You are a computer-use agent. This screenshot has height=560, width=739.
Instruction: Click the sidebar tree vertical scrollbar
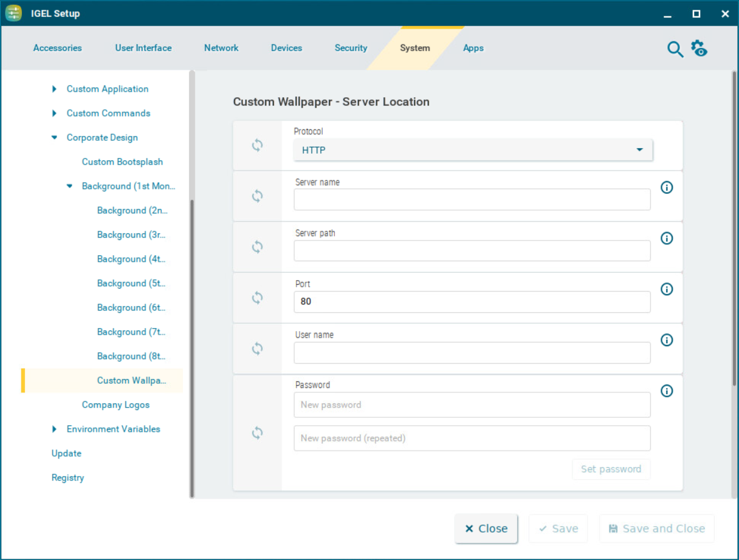pyautogui.click(x=192, y=346)
